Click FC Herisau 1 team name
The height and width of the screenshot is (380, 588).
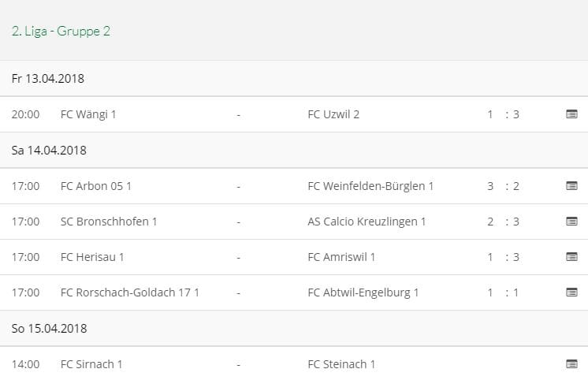click(92, 257)
